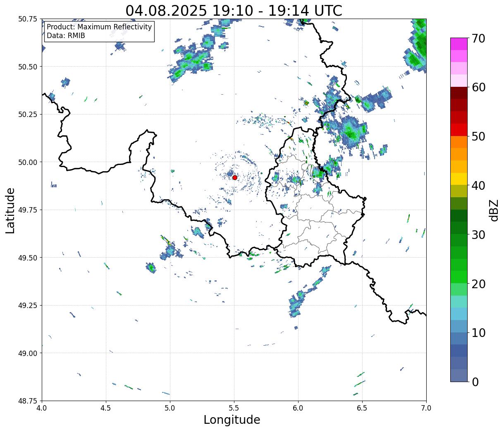Click the colorbar tick label 30
The width and height of the screenshot is (504, 430).
pyautogui.click(x=478, y=234)
